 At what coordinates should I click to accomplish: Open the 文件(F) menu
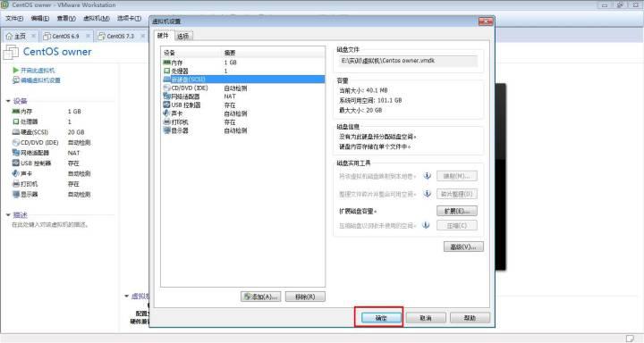14,19
